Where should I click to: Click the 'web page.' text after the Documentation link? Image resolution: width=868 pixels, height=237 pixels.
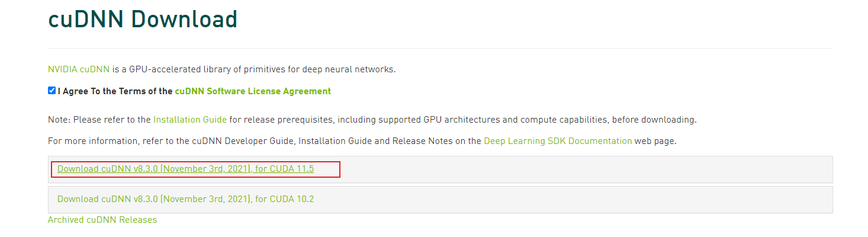(655, 141)
